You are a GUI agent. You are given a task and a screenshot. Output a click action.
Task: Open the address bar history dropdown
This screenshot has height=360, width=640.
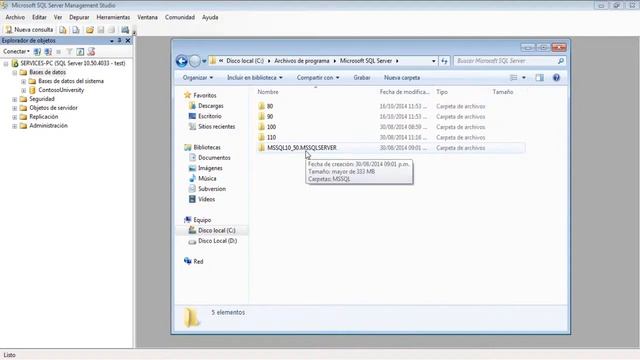pyautogui.click(x=433, y=61)
